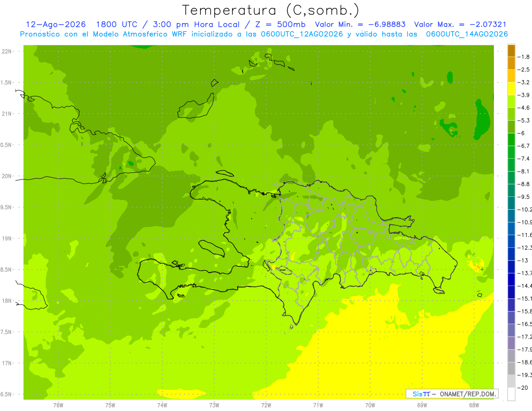Click the '72W' longitude axis label
The width and height of the screenshot is (532, 411).
click(266, 405)
